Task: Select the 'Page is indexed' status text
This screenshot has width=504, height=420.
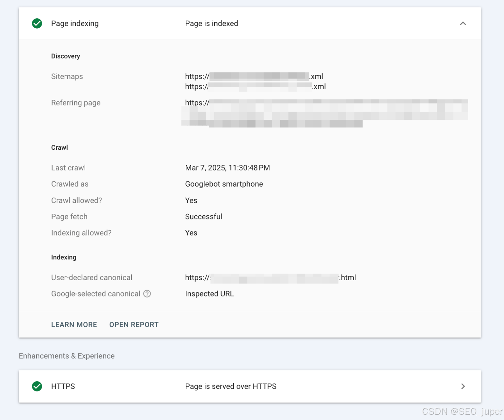Action: tap(212, 23)
